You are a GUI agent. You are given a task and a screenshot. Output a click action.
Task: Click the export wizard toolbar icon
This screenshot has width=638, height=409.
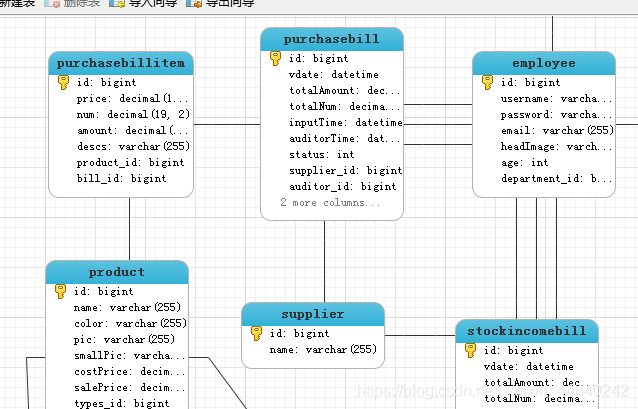pyautogui.click(x=194, y=3)
